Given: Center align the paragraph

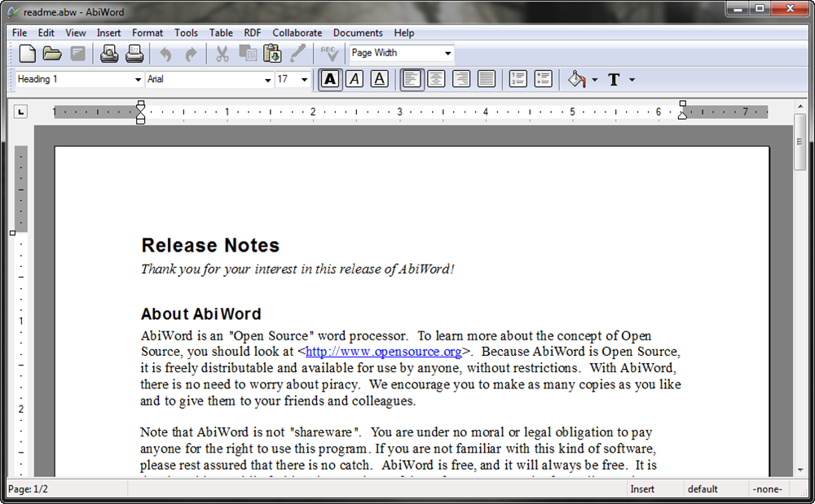Looking at the screenshot, I should (x=436, y=80).
